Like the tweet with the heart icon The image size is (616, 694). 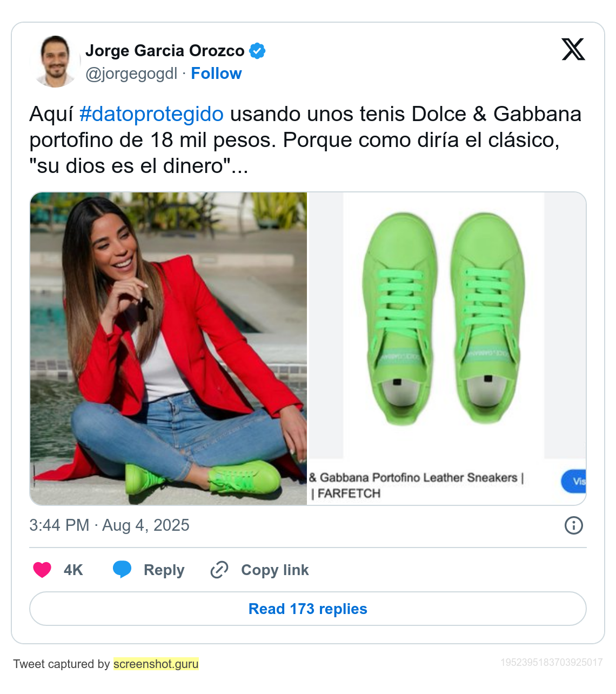point(42,570)
